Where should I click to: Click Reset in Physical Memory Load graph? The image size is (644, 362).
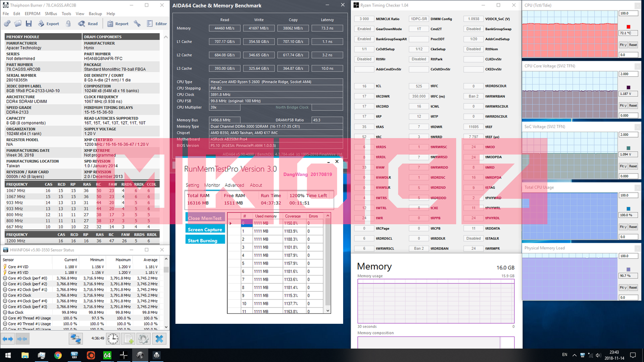tap(633, 288)
